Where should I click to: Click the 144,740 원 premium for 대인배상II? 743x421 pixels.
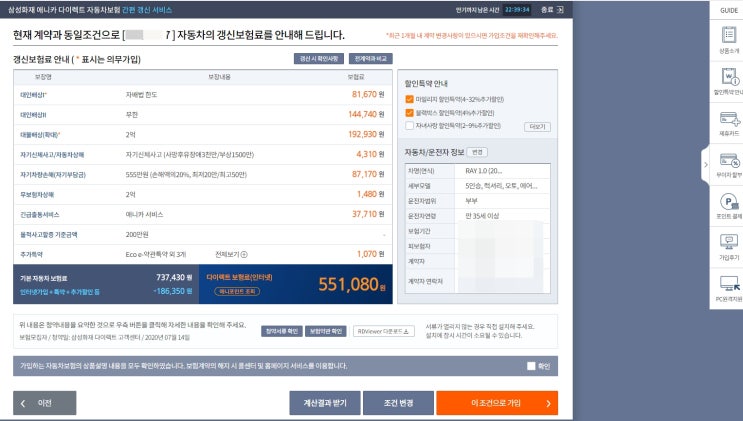tap(366, 114)
